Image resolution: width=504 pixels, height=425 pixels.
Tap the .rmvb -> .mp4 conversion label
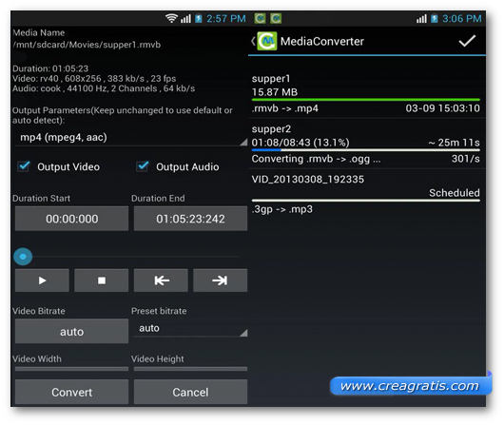pos(284,108)
